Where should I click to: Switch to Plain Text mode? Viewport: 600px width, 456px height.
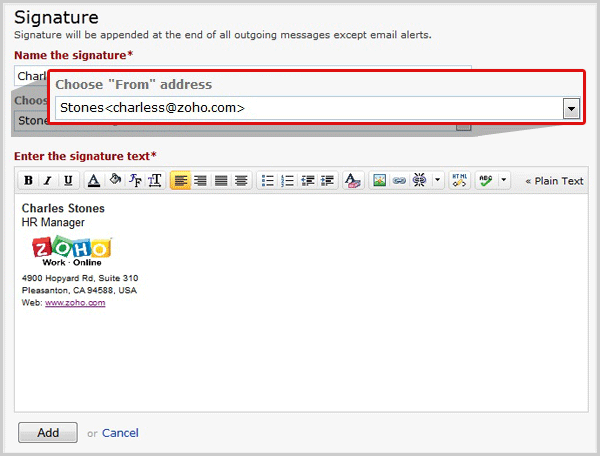click(x=554, y=181)
